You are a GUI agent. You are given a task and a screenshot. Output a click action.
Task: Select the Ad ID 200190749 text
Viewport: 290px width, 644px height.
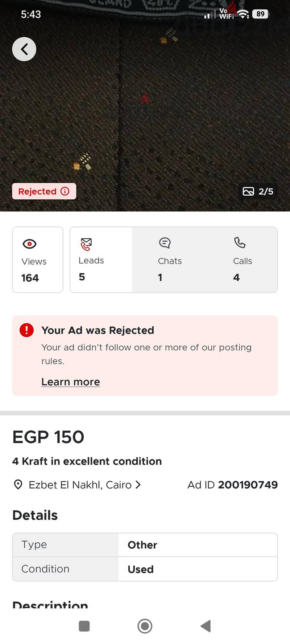(232, 485)
